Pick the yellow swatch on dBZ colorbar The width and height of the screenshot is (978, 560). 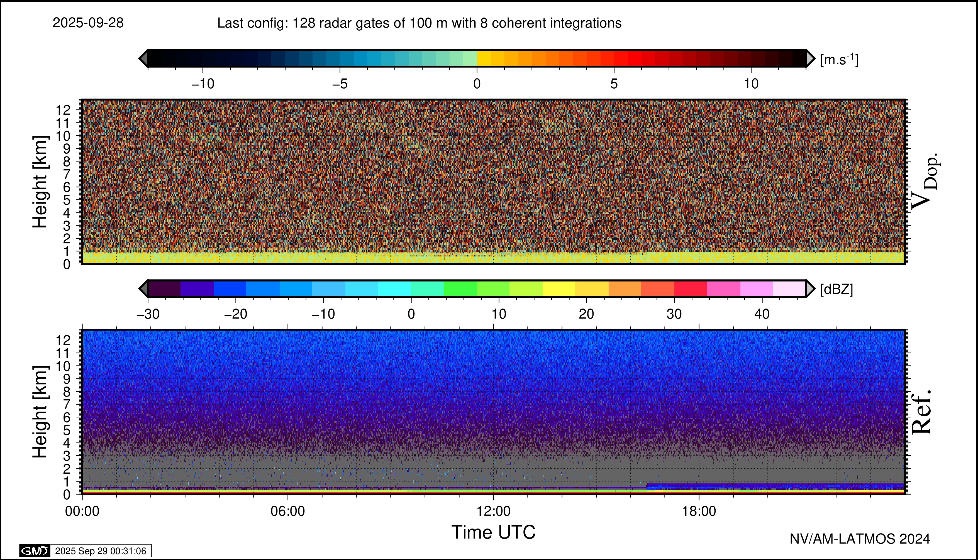tap(559, 288)
